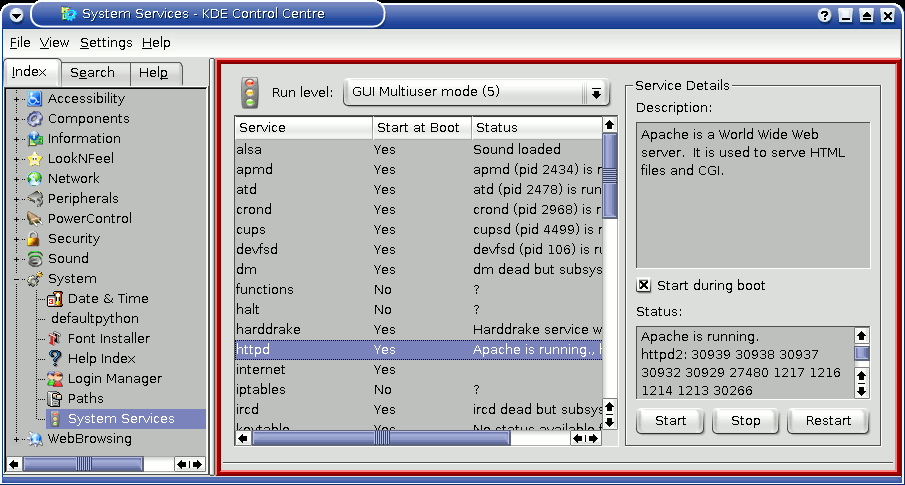Click the Peripherals icon in the tree

(35, 199)
